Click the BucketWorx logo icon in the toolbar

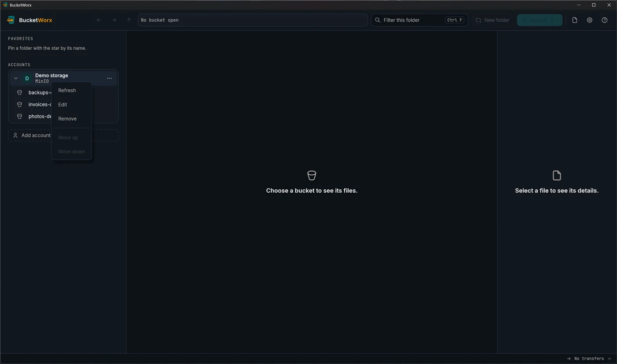coord(11,20)
